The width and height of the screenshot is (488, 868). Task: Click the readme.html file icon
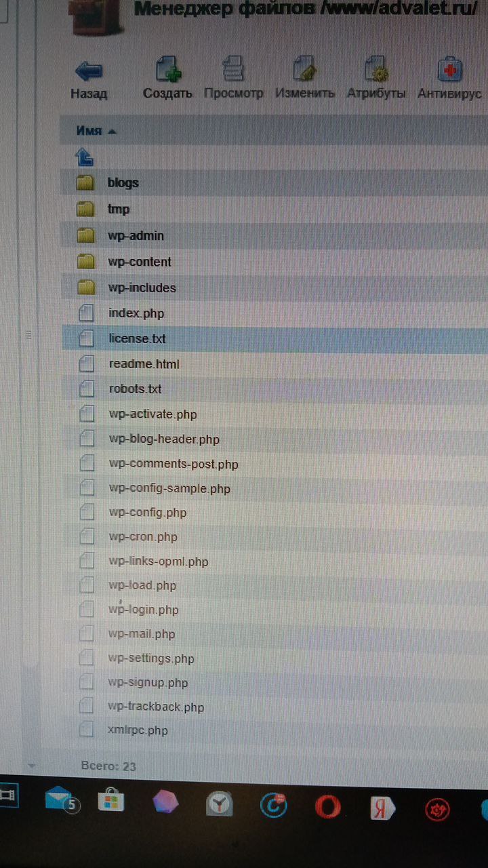click(x=86, y=364)
